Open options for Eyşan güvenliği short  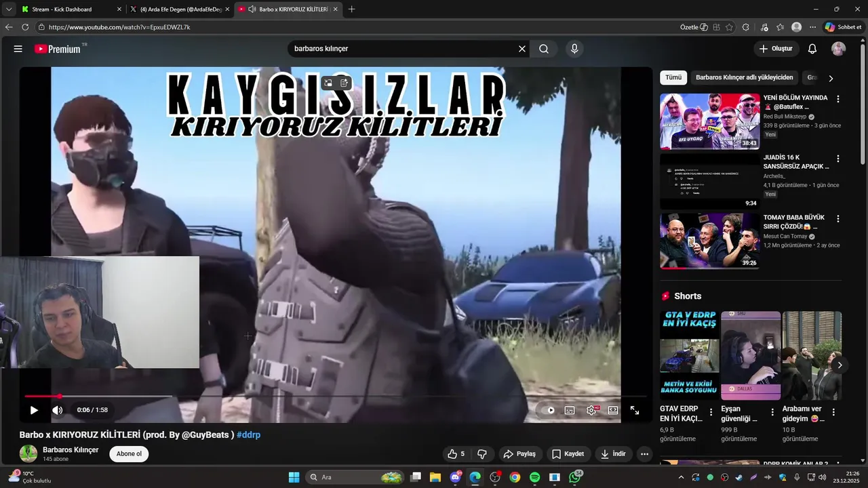click(x=772, y=412)
